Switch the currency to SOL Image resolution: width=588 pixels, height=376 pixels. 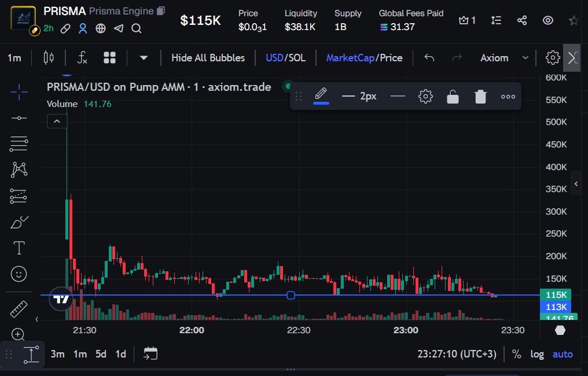point(297,58)
